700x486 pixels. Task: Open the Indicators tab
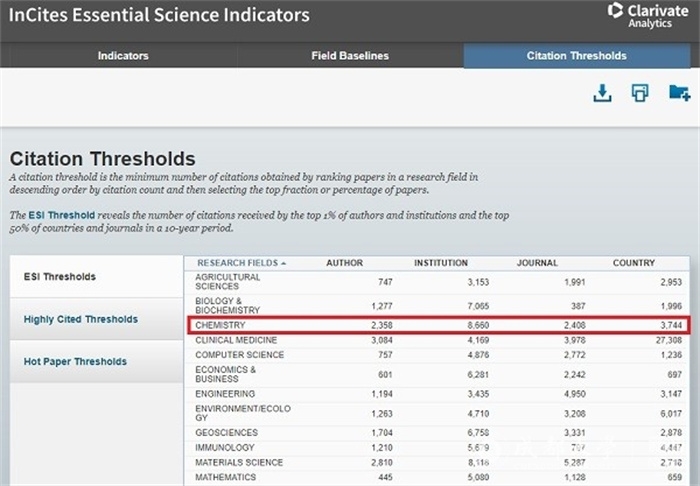(x=123, y=55)
